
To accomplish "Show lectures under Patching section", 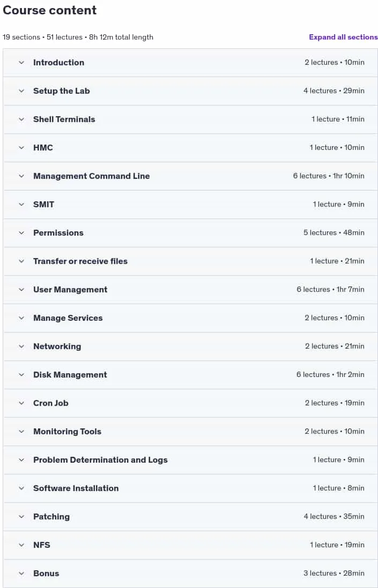I will click(190, 517).
